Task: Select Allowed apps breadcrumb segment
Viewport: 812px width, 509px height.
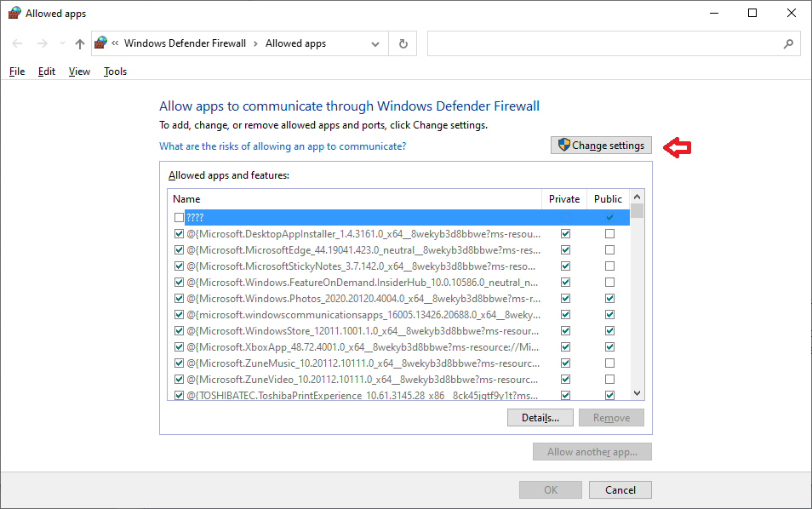Action: (295, 43)
